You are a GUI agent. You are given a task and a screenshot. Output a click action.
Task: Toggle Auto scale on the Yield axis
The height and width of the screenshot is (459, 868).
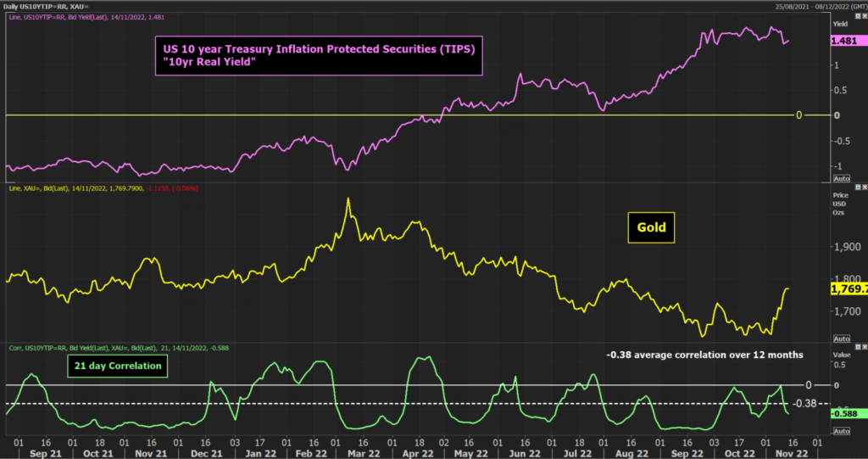[x=842, y=178]
